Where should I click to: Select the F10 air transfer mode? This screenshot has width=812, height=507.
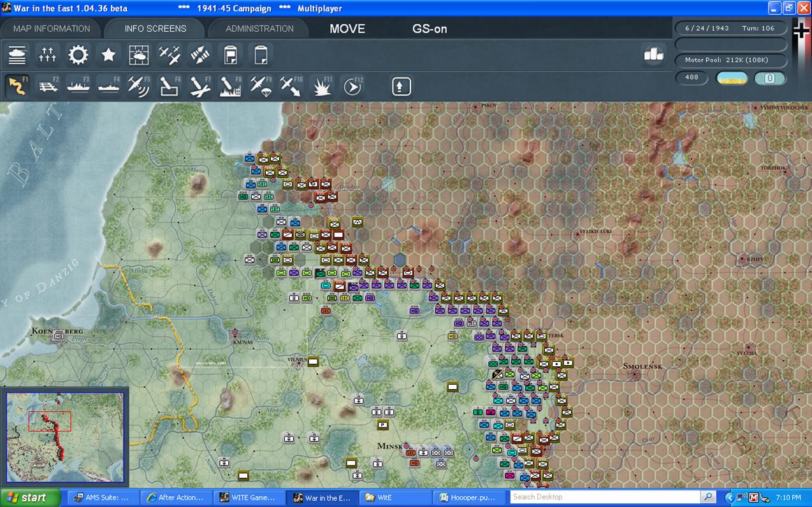coord(291,86)
